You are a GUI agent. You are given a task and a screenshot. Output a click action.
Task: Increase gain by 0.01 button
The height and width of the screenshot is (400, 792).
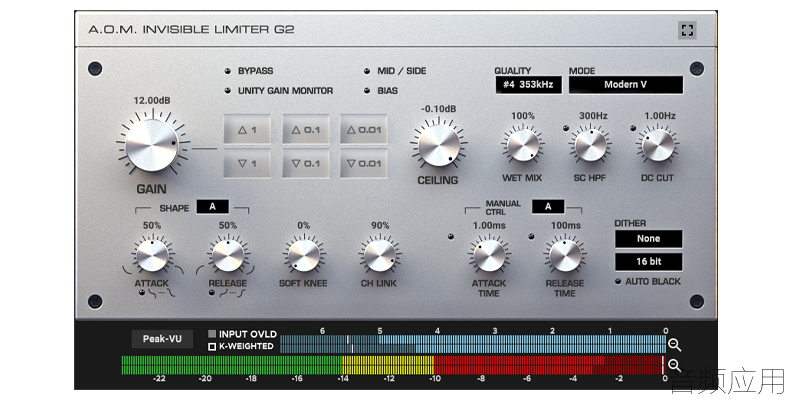tap(364, 130)
